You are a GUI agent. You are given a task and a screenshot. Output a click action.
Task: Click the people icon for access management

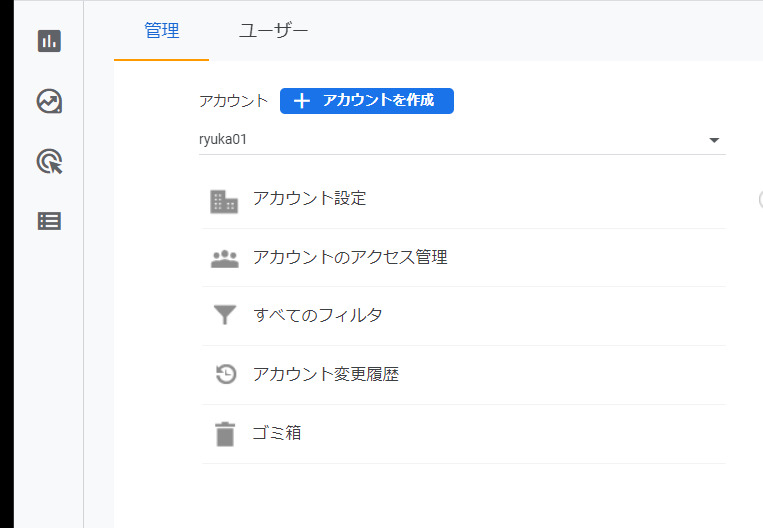coord(225,259)
